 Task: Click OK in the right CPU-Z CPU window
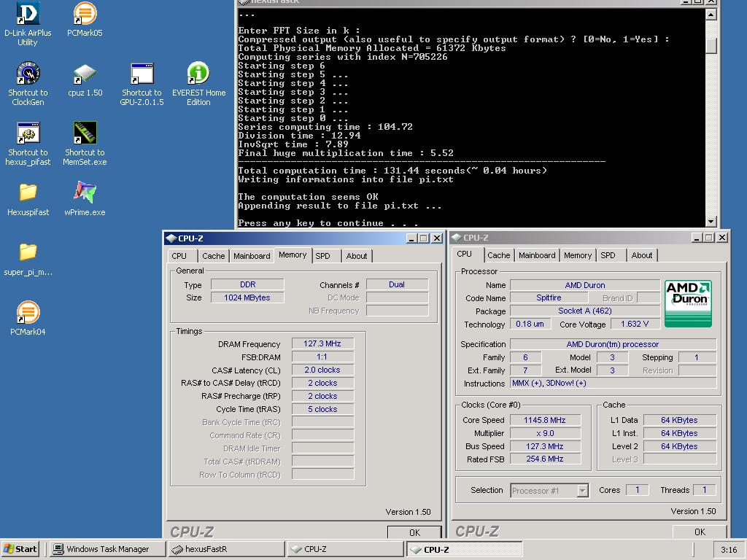(700, 532)
